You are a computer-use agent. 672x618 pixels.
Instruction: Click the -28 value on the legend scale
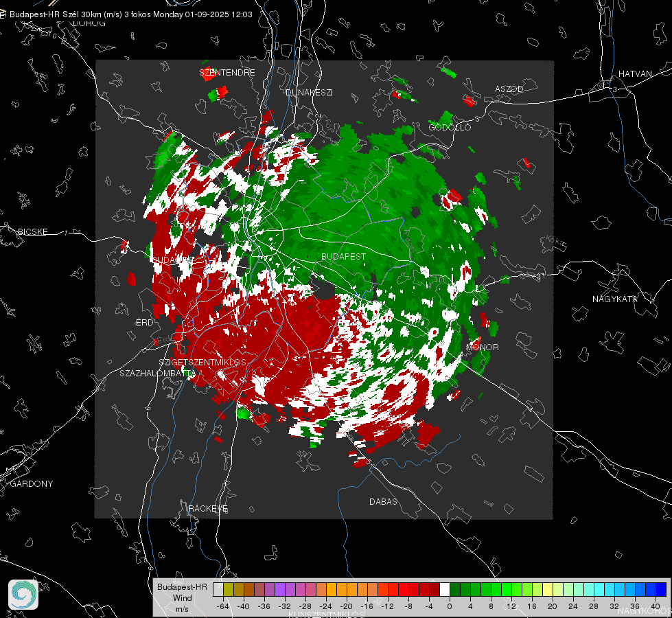(305, 606)
